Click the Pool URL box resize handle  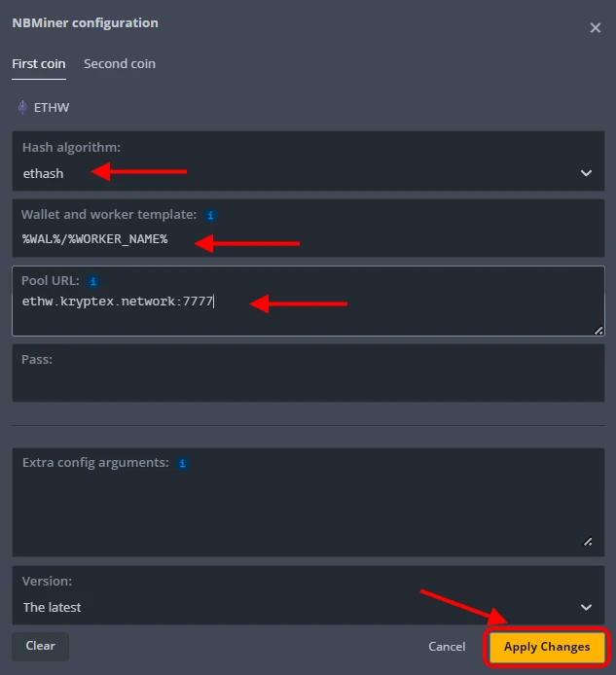coord(598,330)
